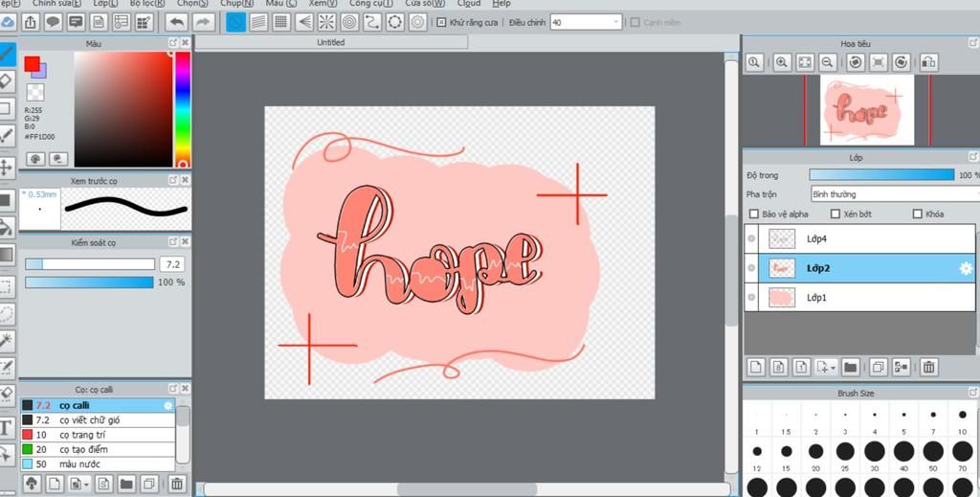Viewport: 980px width, 497px height.
Task: Delete layer with the Lớp panel trash icon
Action: click(928, 367)
